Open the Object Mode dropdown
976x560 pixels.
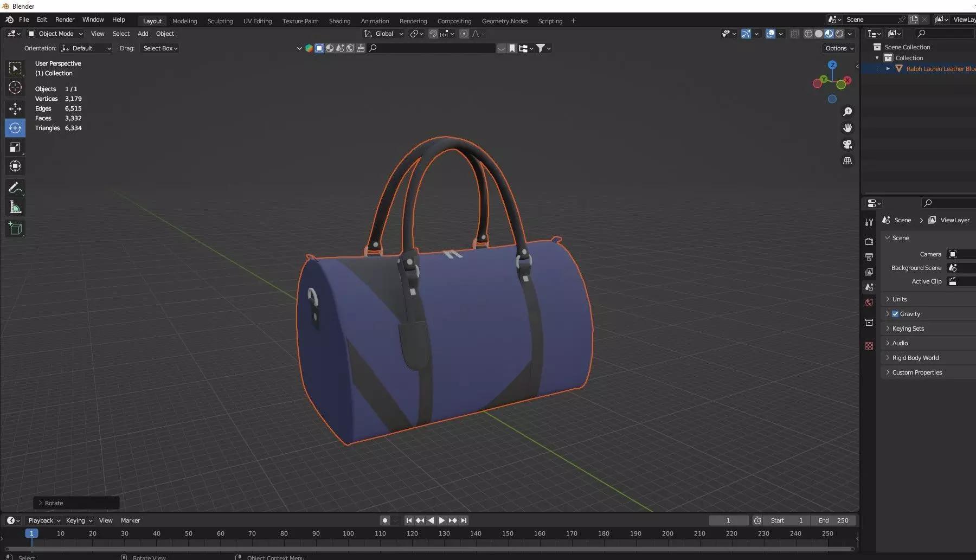point(55,34)
